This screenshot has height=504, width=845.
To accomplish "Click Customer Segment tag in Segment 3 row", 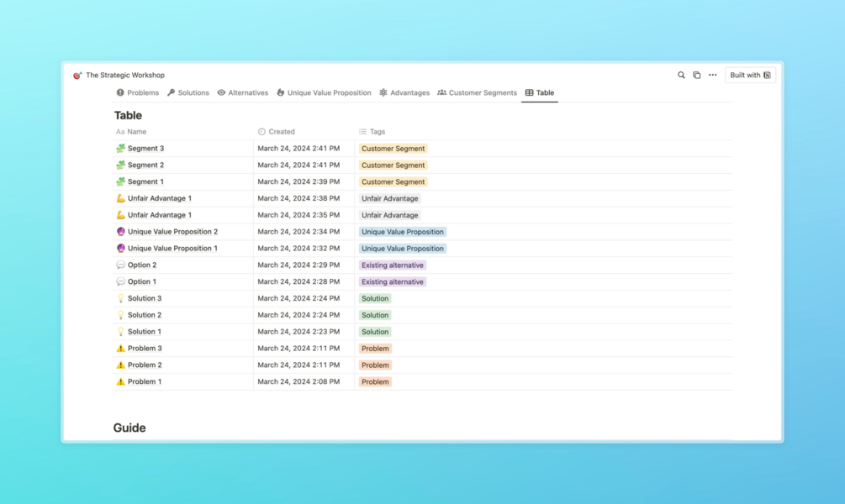I will [x=393, y=149].
